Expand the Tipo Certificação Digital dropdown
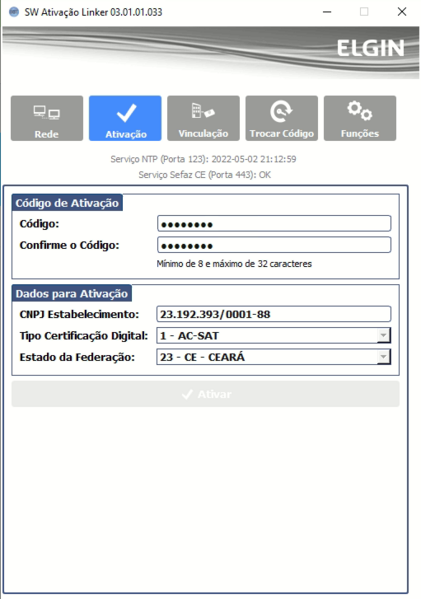This screenshot has width=421, height=599. click(x=383, y=335)
